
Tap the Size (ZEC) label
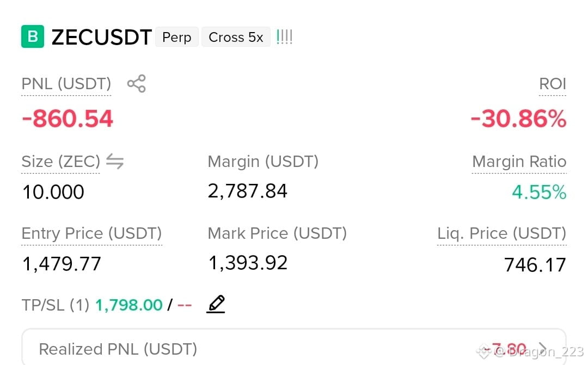click(x=61, y=162)
